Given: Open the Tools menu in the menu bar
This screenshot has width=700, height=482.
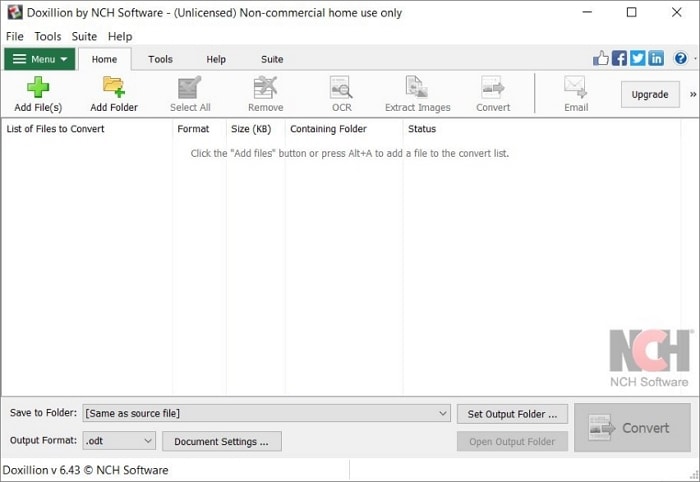Looking at the screenshot, I should point(48,36).
